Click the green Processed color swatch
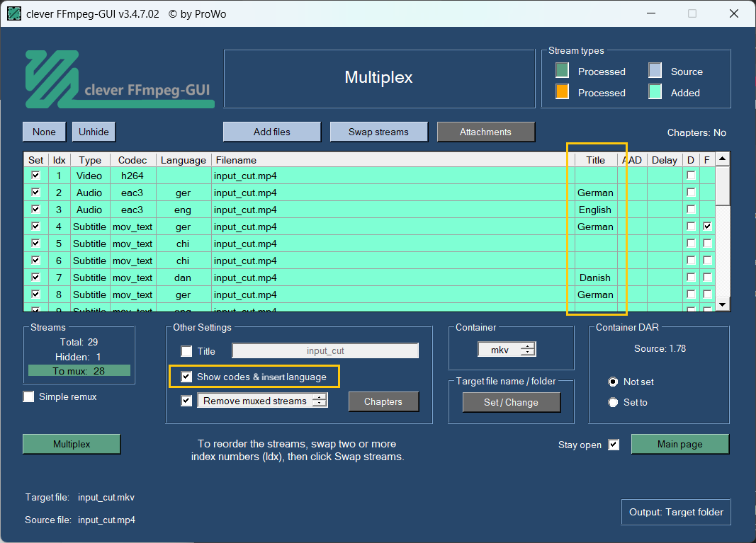The image size is (756, 543). click(x=562, y=71)
